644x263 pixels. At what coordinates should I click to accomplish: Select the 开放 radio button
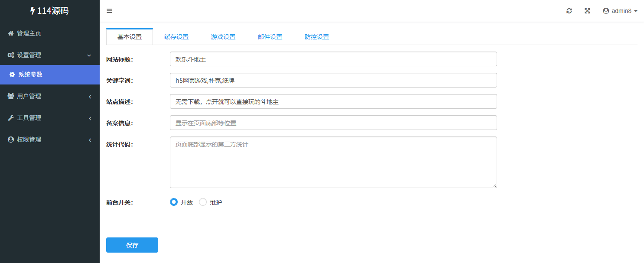tap(174, 202)
